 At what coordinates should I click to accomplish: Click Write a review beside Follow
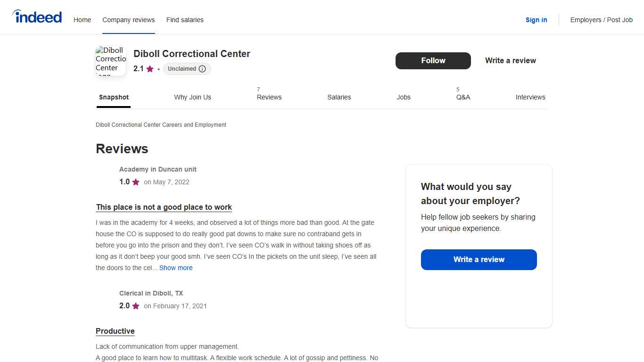point(510,60)
